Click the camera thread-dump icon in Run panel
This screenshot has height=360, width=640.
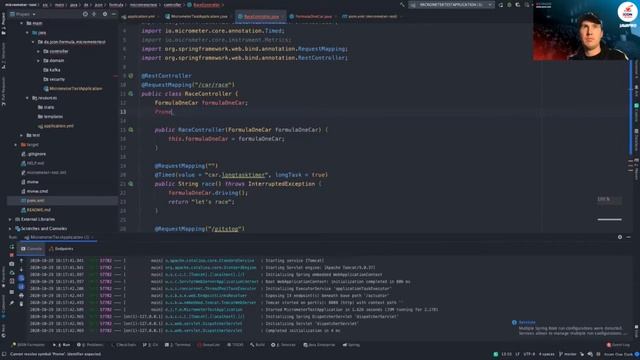pos(11,264)
